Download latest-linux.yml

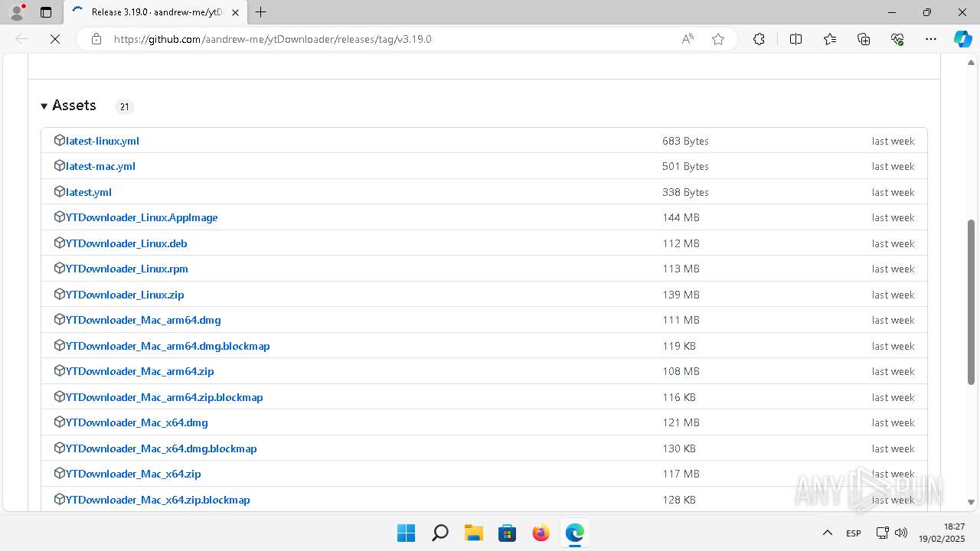click(103, 141)
